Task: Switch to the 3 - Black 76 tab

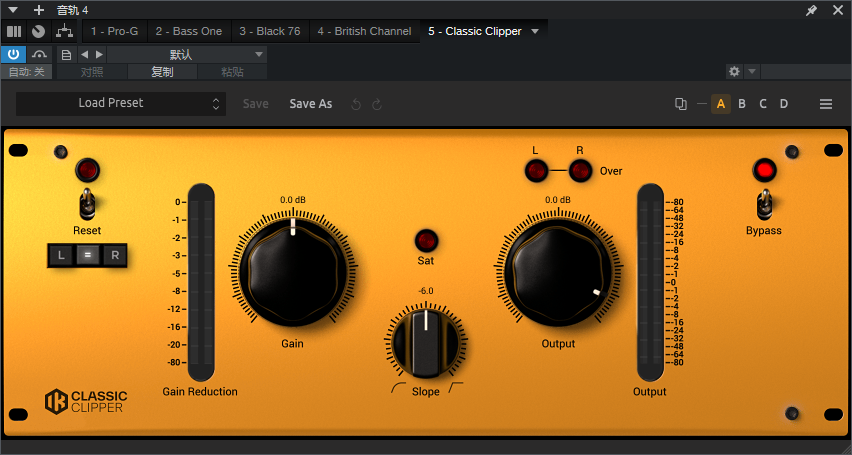Action: click(x=270, y=32)
